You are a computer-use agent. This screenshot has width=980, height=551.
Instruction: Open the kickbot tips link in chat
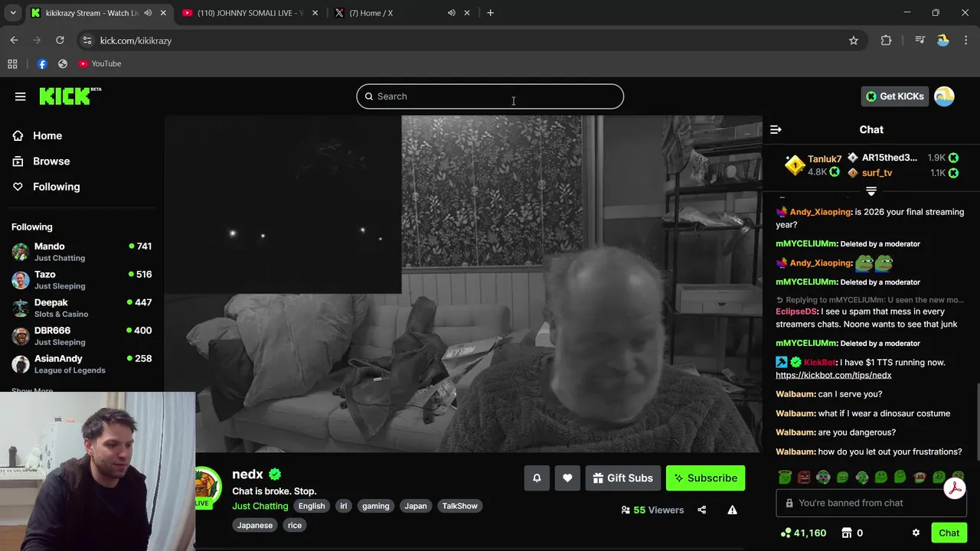click(x=833, y=375)
